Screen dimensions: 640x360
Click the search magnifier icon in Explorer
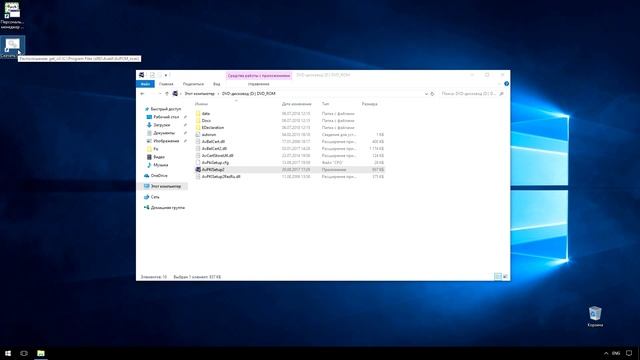pos(502,94)
